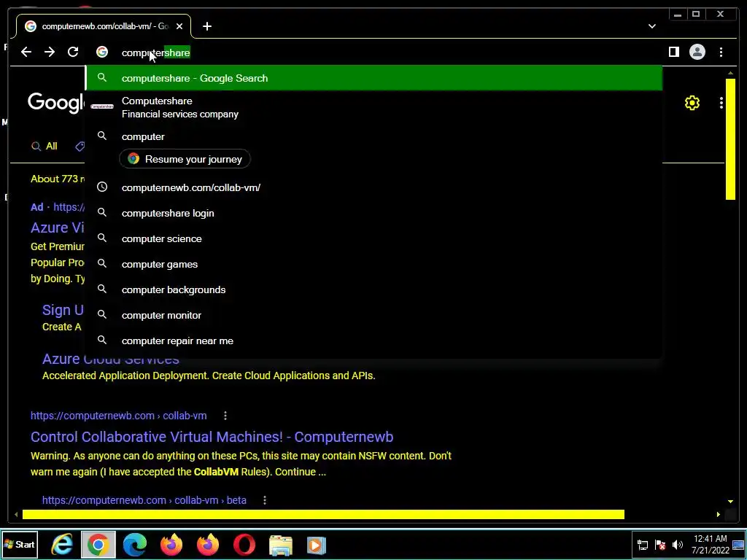
Task: Select the 'computer monitor' suggestion
Action: click(x=374, y=315)
